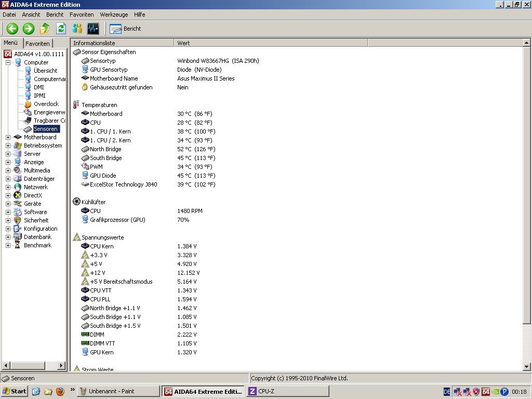The height and width of the screenshot is (399, 532).
Task: Click the Gehäusezutritt gefunden lock icon
Action: (x=85, y=87)
